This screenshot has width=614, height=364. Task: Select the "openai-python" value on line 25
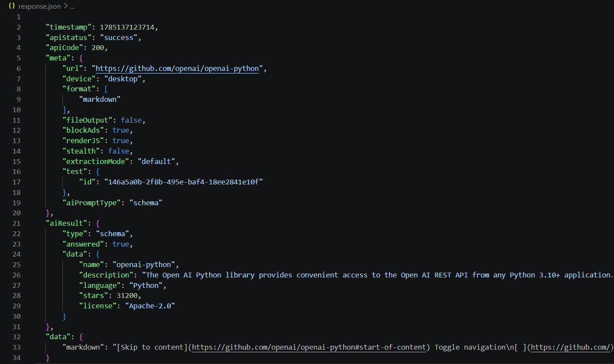144,264
